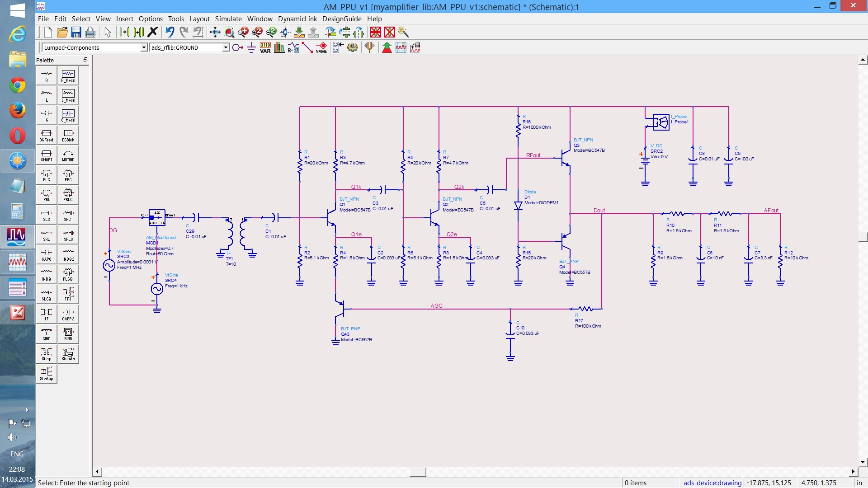
Task: Click the Insert Wire tool
Action: click(307, 47)
